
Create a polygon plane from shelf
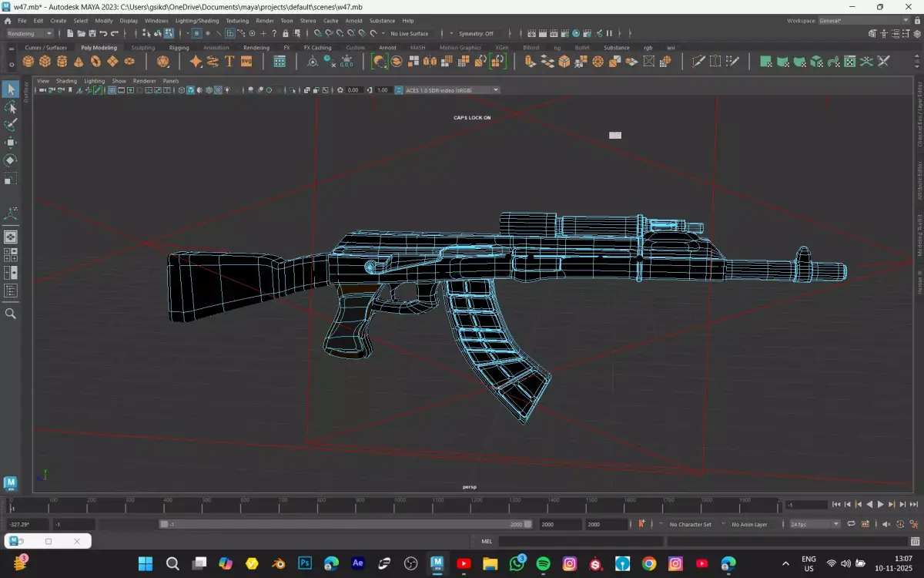pyautogui.click(x=112, y=62)
